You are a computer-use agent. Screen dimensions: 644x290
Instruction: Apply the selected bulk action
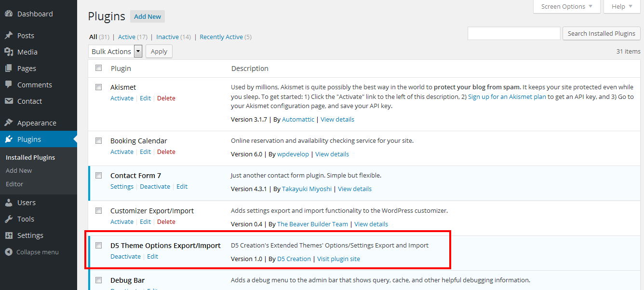point(159,51)
